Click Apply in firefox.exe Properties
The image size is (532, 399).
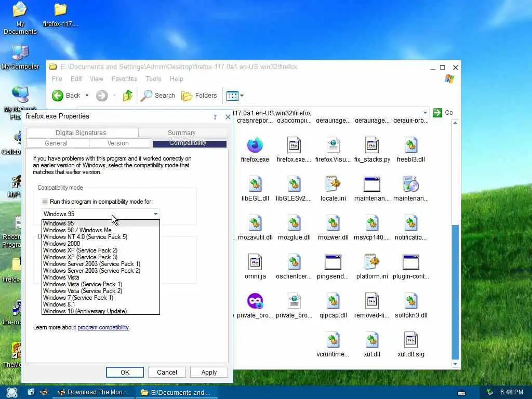click(x=209, y=372)
